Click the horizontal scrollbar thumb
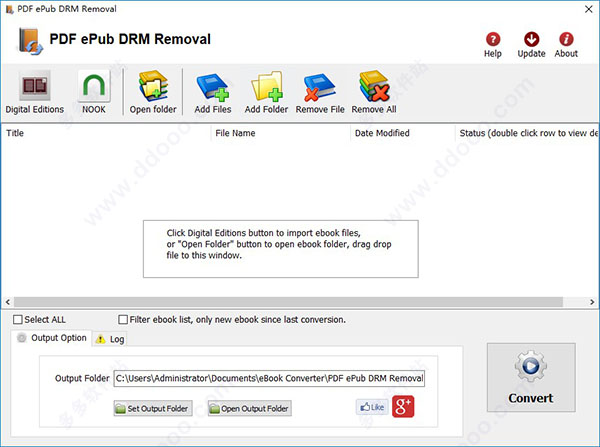Image resolution: width=600 pixels, height=447 pixels. 289,302
